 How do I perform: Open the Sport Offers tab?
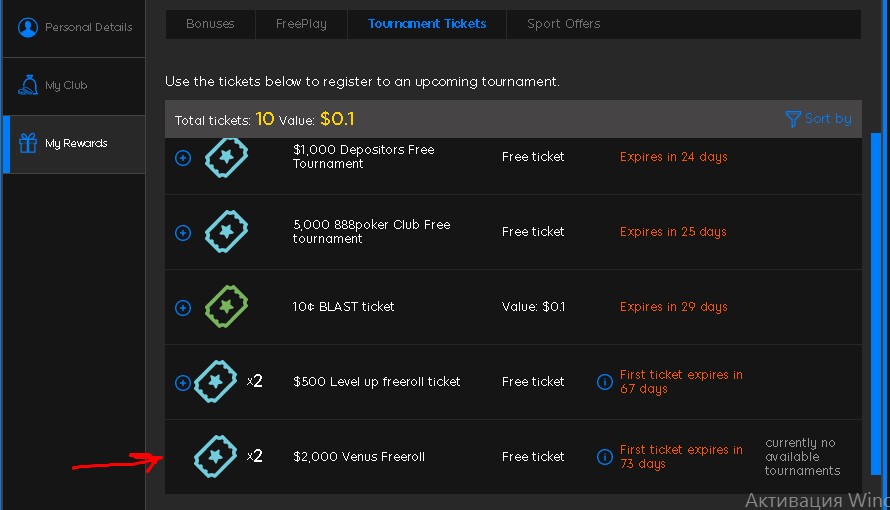pos(564,24)
